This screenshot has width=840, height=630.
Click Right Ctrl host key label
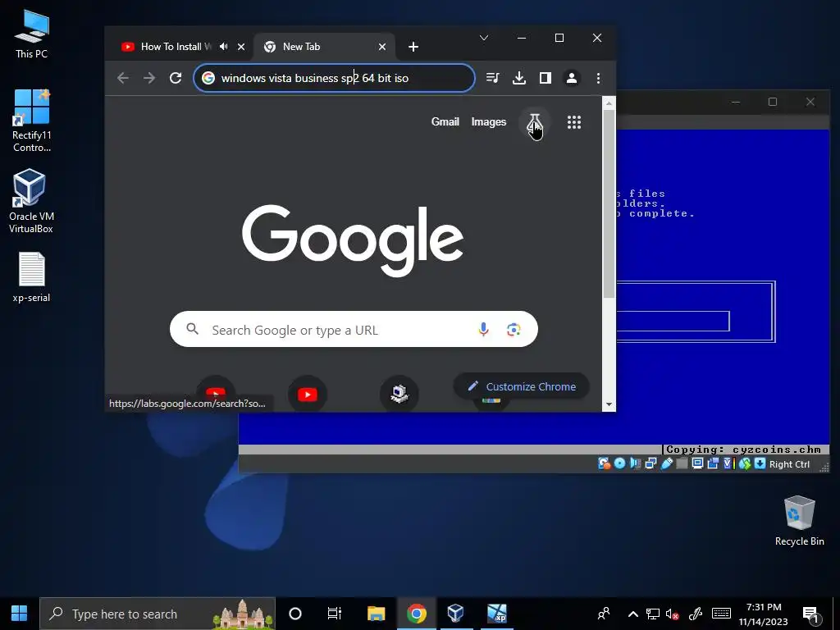[x=789, y=464]
